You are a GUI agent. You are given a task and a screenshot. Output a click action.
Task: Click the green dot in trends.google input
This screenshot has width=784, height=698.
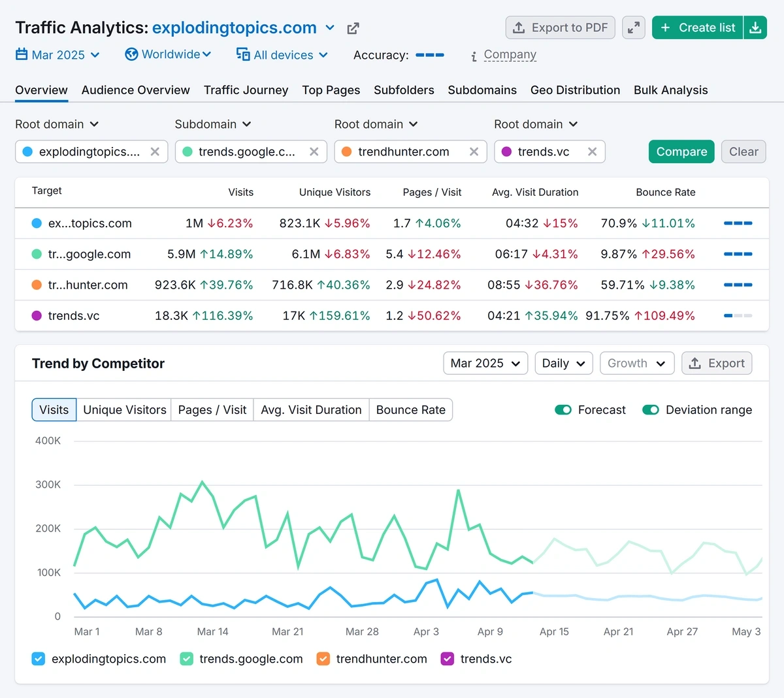click(188, 151)
